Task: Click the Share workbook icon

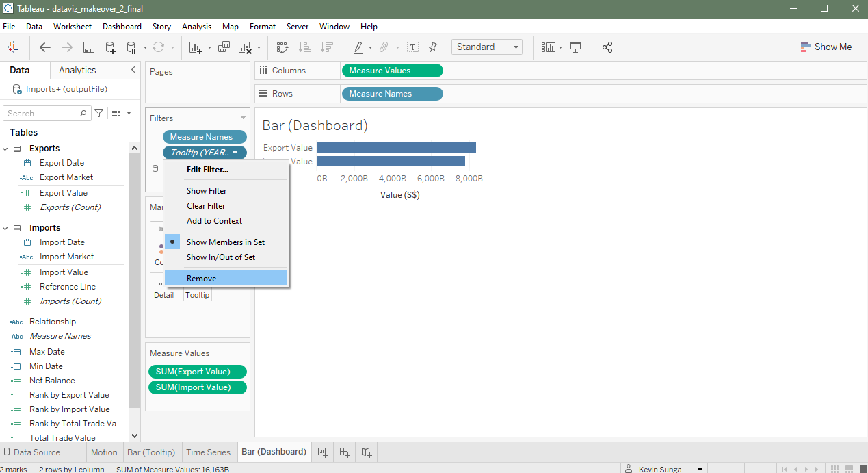Action: pyautogui.click(x=607, y=47)
